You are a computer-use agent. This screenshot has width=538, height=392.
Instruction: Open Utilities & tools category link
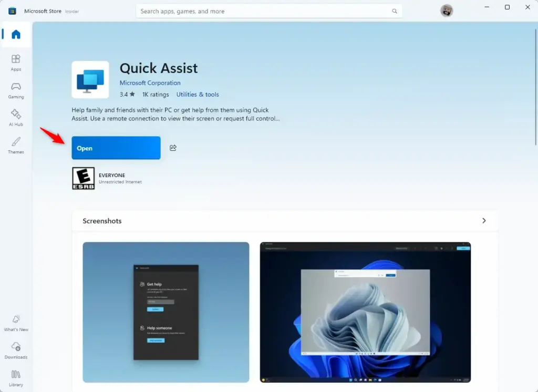pyautogui.click(x=198, y=95)
